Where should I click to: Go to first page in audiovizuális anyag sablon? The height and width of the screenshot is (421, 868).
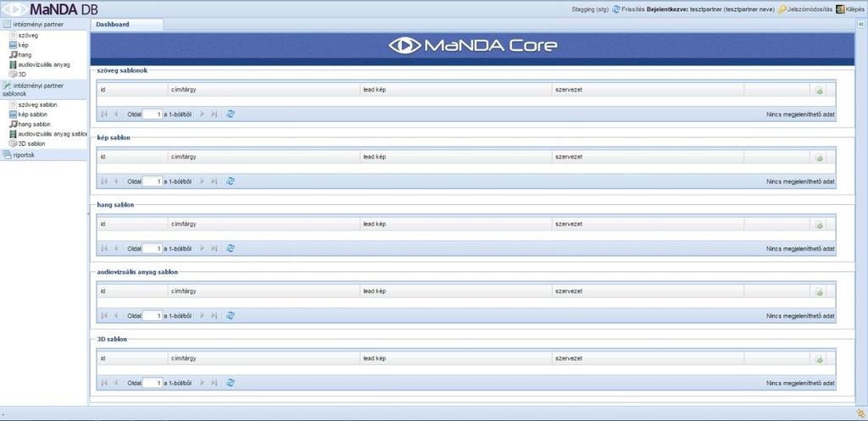(104, 315)
